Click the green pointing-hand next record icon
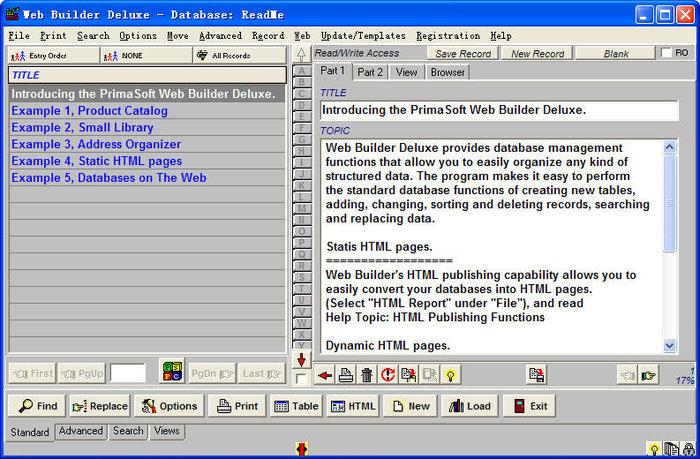This screenshot has height=459, width=700. (x=649, y=375)
